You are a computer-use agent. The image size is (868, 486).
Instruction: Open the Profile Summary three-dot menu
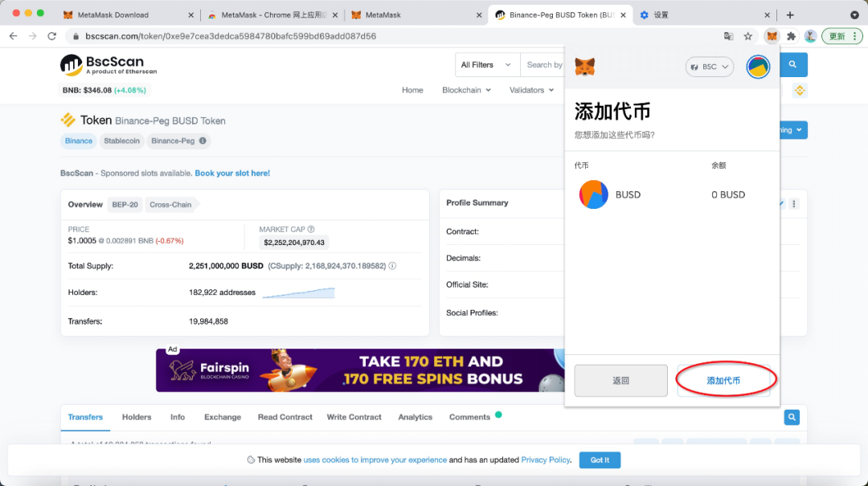coord(794,204)
